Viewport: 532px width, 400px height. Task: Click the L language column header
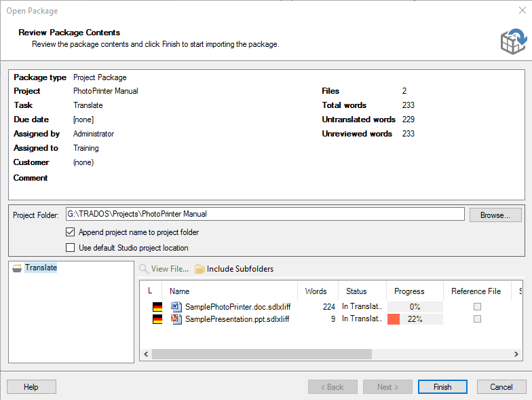(x=152, y=291)
